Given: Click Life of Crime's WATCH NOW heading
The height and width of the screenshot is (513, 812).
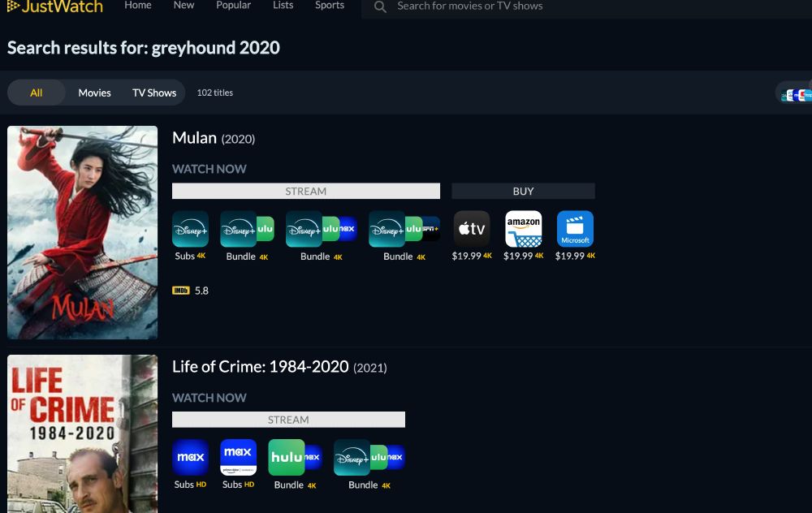Looking at the screenshot, I should 209,398.
